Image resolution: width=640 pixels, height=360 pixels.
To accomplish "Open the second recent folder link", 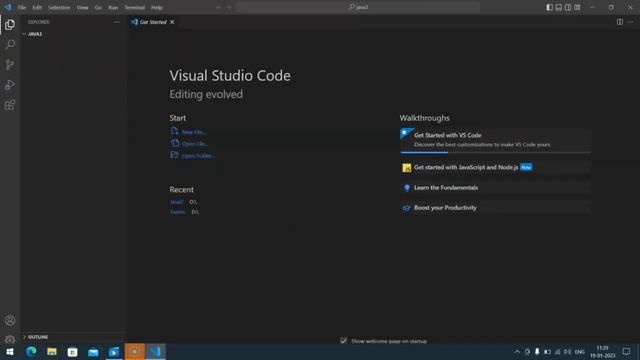I will [x=178, y=212].
